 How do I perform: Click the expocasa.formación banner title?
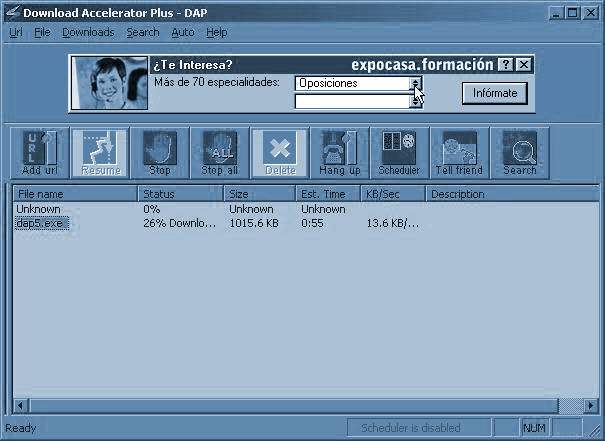click(422, 64)
